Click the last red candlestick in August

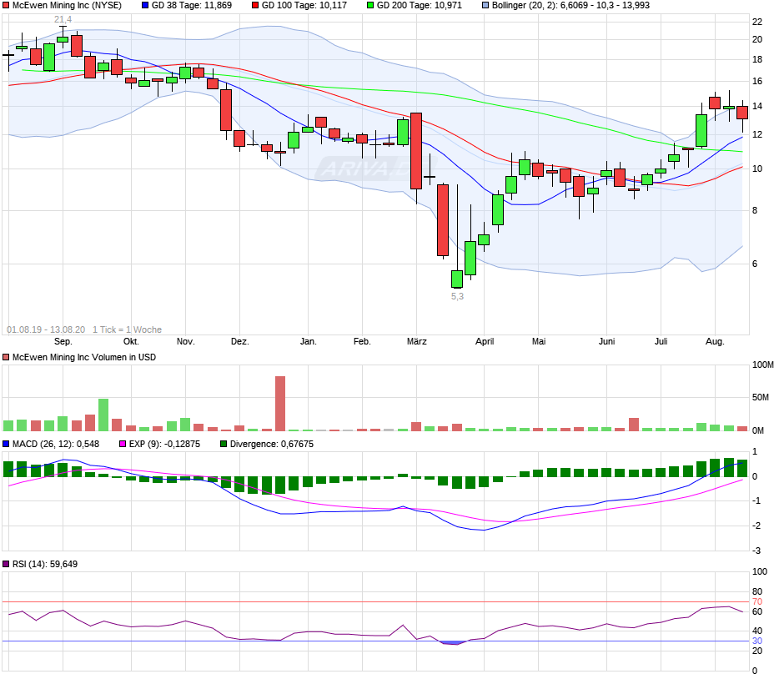[x=742, y=113]
